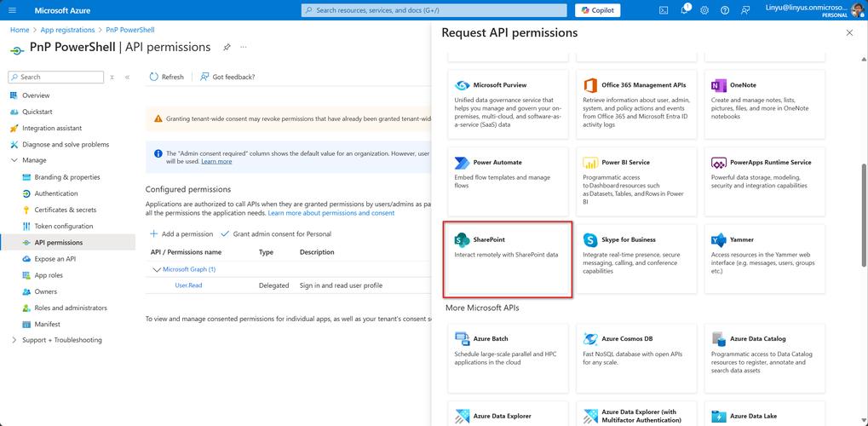Open Diagnose and solve problems
Viewport: 868px width, 426px height.
[x=66, y=144]
